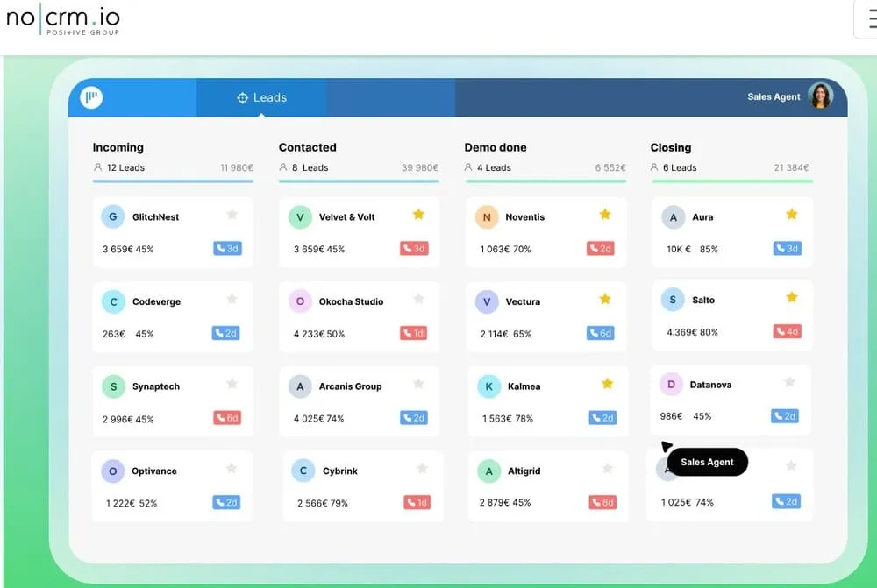Switch to the Leads tab
Screen dimensions: 877x588
260,98
